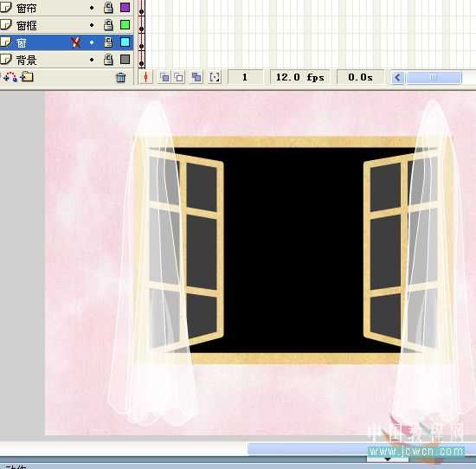Click the green outline swatch of 窗框 layer
Screen dimensions: 476x469
click(x=125, y=24)
